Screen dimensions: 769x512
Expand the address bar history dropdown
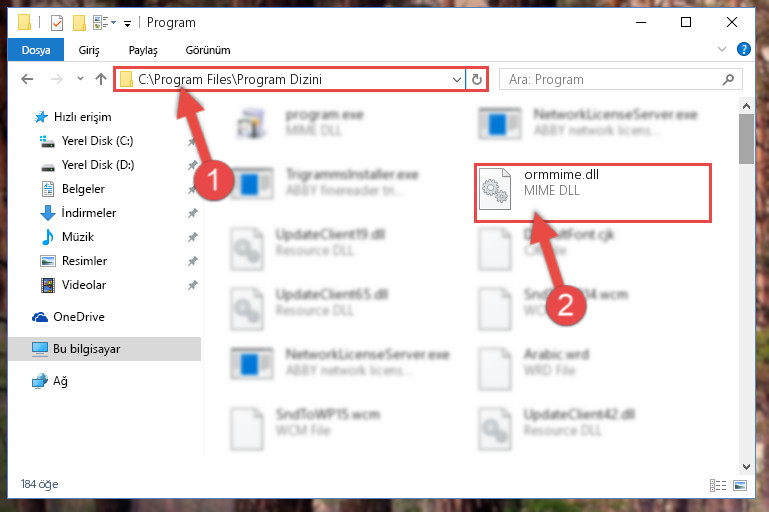pos(457,79)
